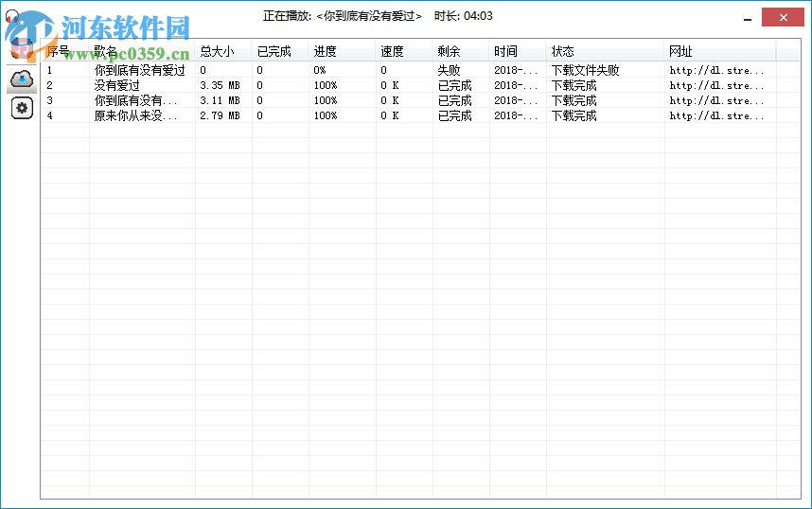Click the size value 3.11 MB
812x509 pixels.
220,100
